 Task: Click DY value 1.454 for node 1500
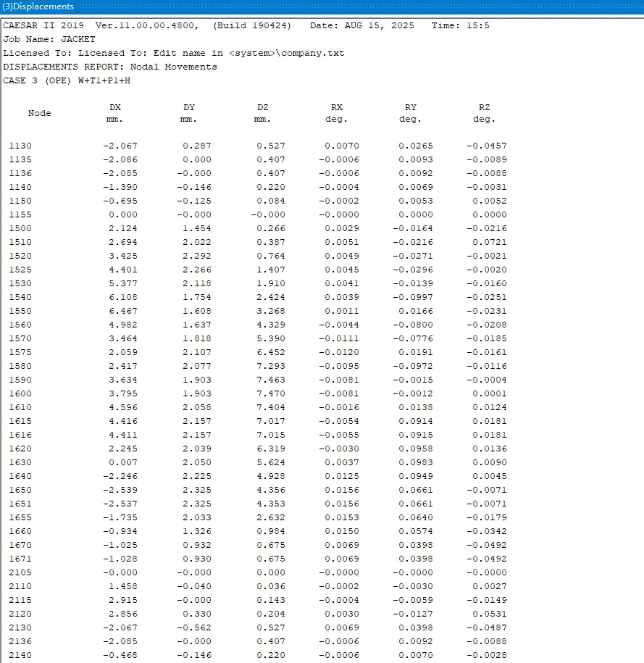tap(196, 228)
